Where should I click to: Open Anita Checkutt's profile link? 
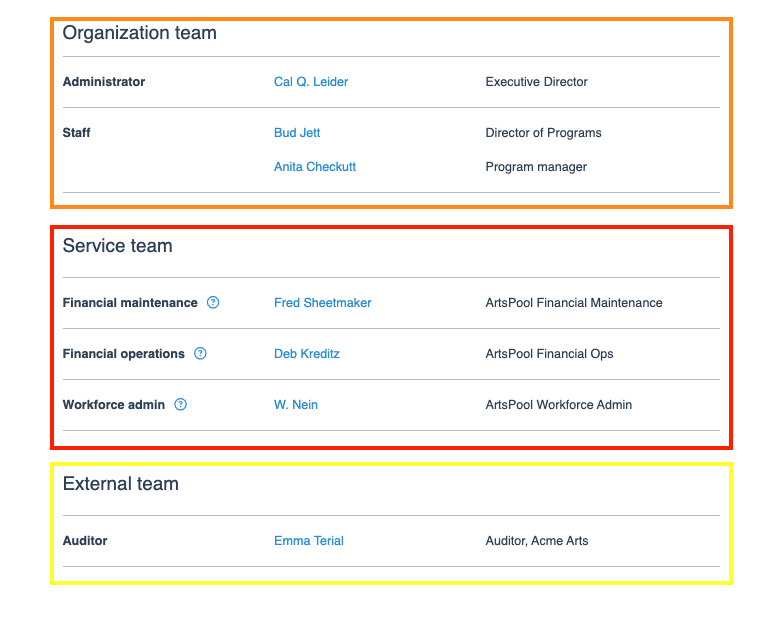315,167
